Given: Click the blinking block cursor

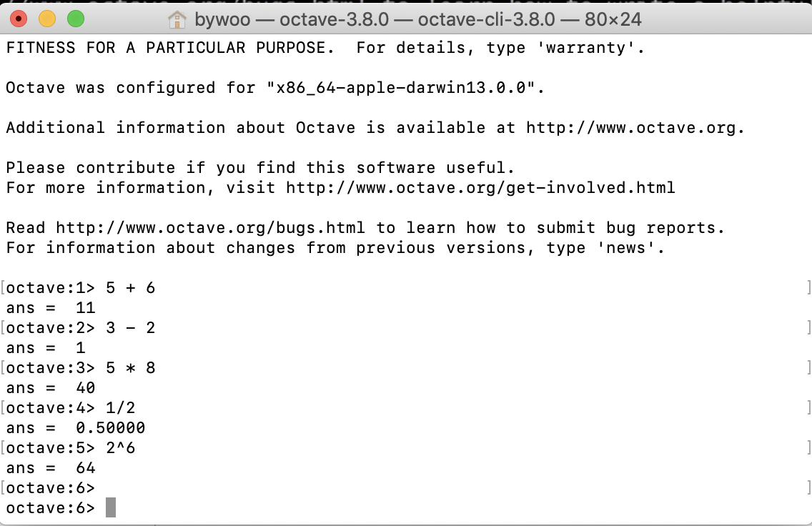Looking at the screenshot, I should click(112, 507).
